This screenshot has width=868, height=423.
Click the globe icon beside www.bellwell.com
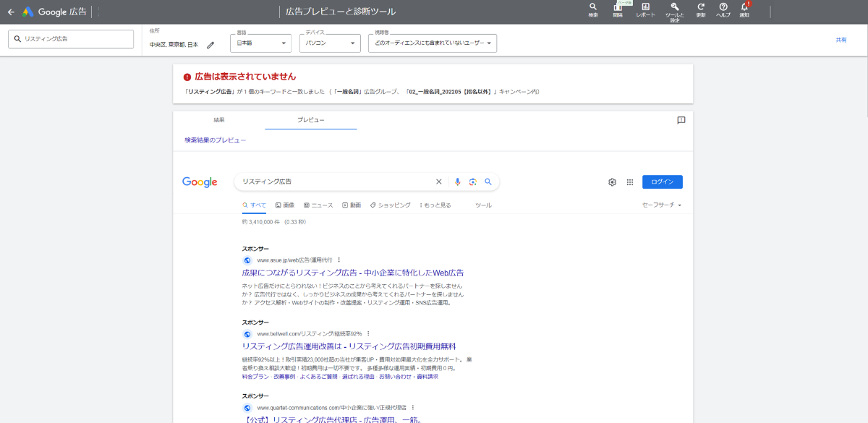pos(247,334)
